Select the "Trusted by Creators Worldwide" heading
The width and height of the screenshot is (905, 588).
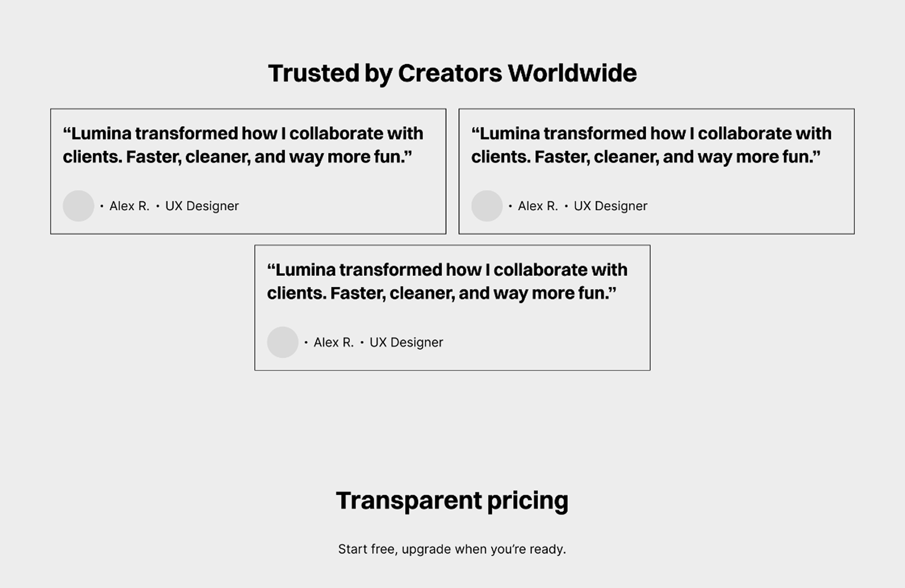click(452, 73)
